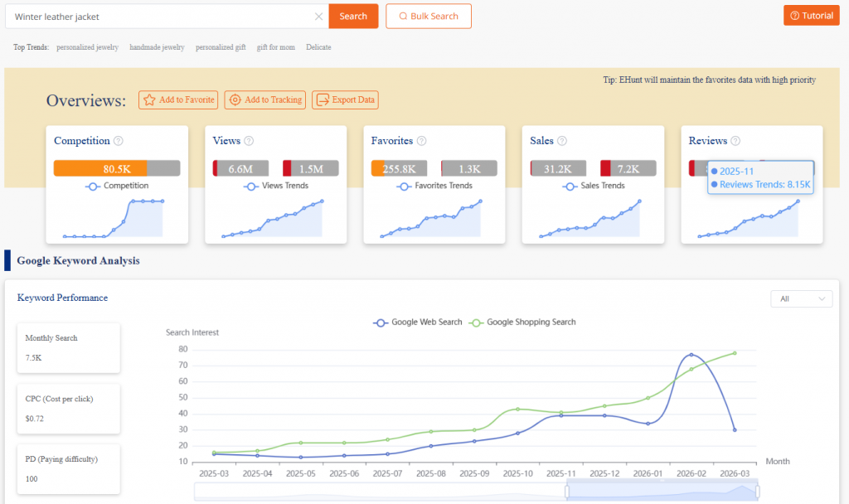This screenshot has width=849, height=504.
Task: Click the star icon inside Add to Favorite
Action: pyautogui.click(x=148, y=99)
